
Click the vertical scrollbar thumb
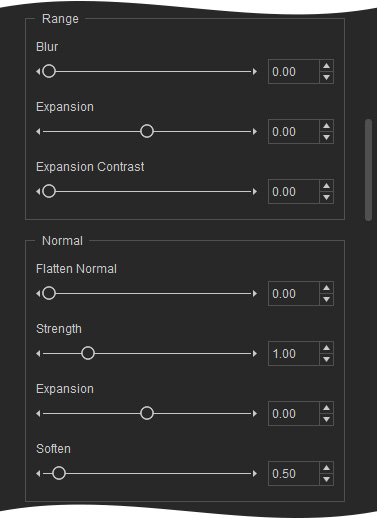[368, 170]
